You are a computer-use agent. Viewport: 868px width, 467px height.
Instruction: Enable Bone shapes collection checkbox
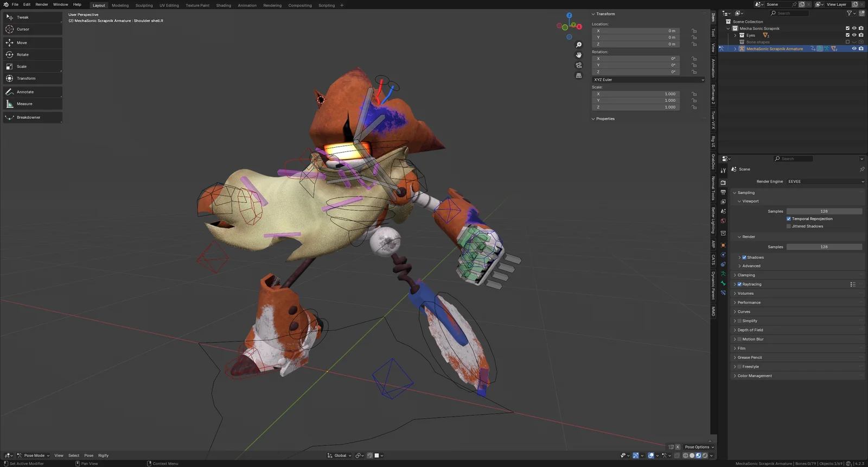point(847,42)
